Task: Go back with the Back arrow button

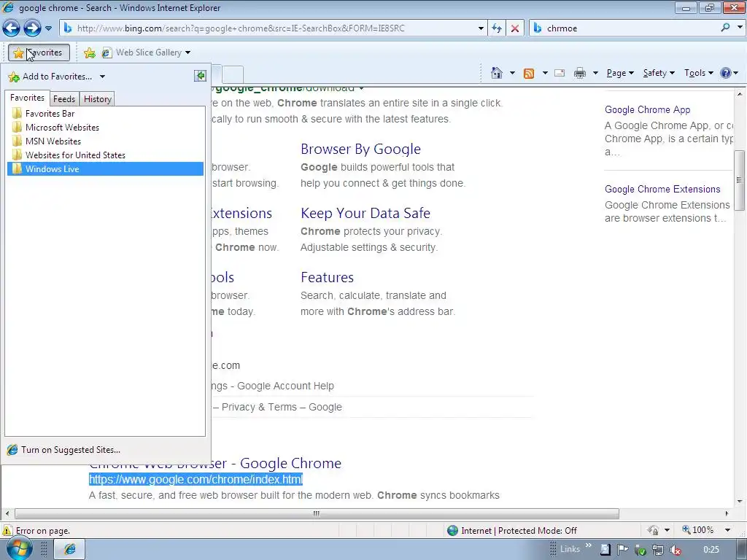Action: (x=12, y=28)
